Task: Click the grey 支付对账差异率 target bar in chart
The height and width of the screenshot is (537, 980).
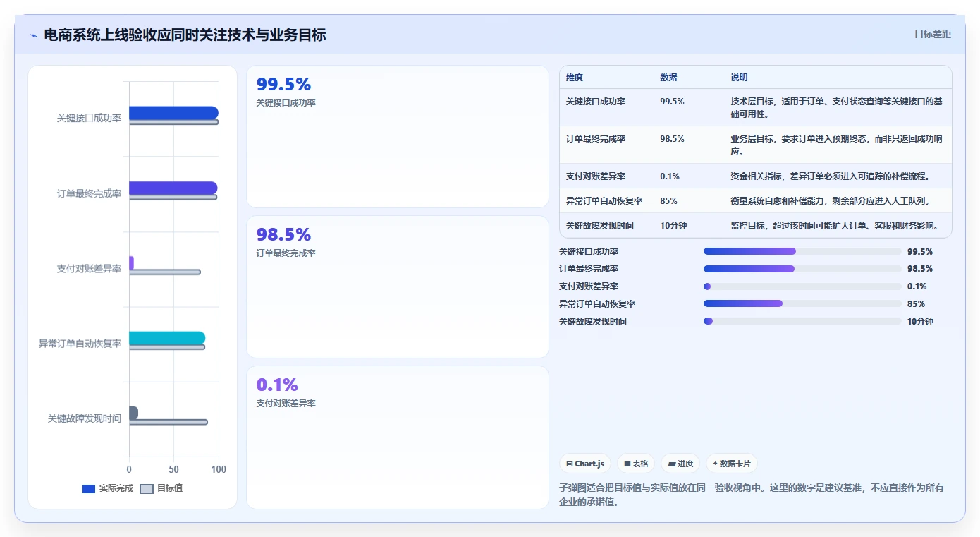Action: click(164, 272)
